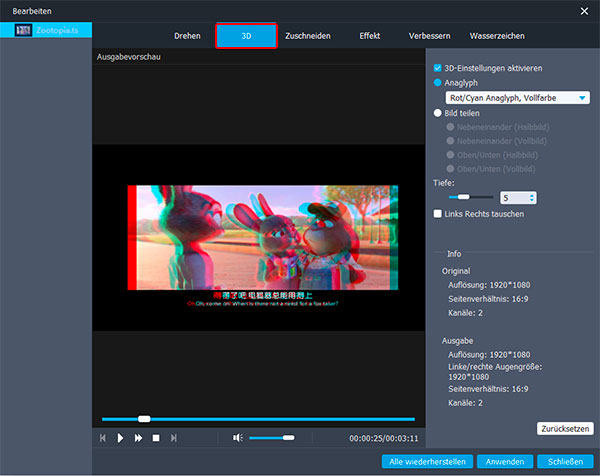Switch to the 3D tab
Viewport: 600px width, 476px height.
click(x=246, y=36)
